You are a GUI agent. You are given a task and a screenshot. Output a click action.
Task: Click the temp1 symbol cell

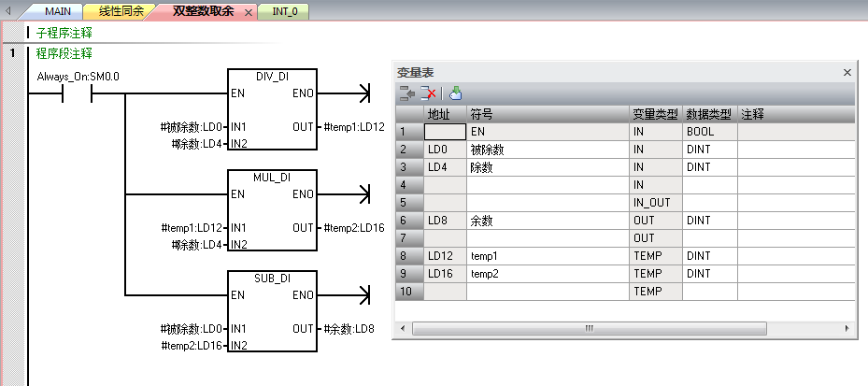[548, 256]
